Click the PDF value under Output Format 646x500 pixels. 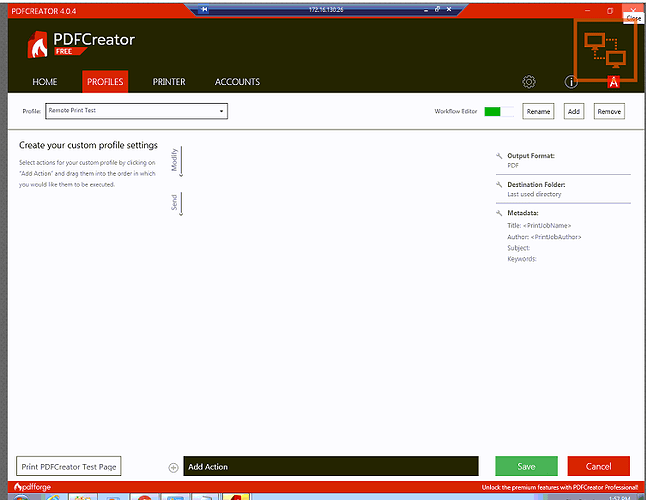tap(513, 165)
